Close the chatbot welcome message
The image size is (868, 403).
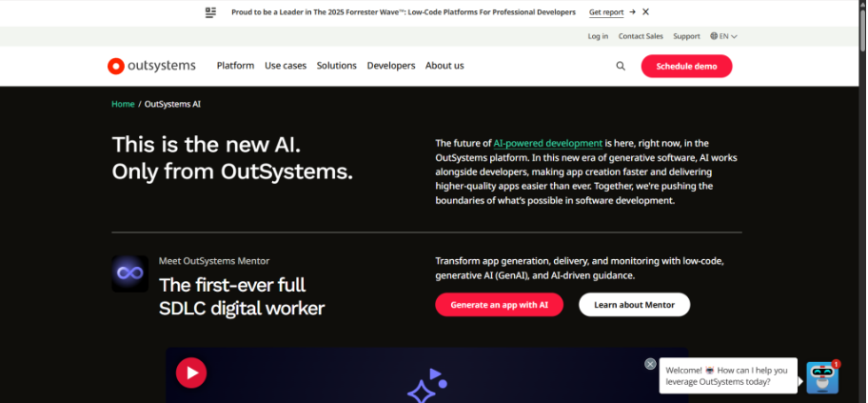coord(650,364)
